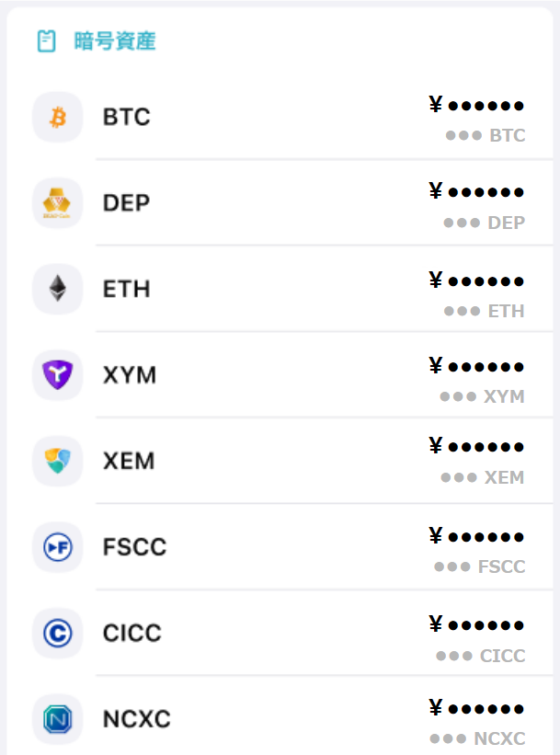Viewport: 560px width, 755px height.
Task: Click the XEM tricolor icon
Action: [x=58, y=461]
